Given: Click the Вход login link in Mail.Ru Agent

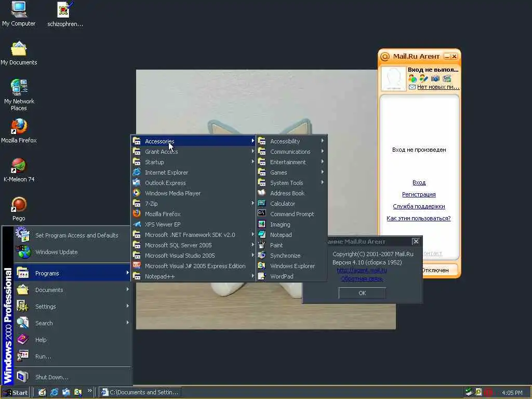Looking at the screenshot, I should coord(419,182).
